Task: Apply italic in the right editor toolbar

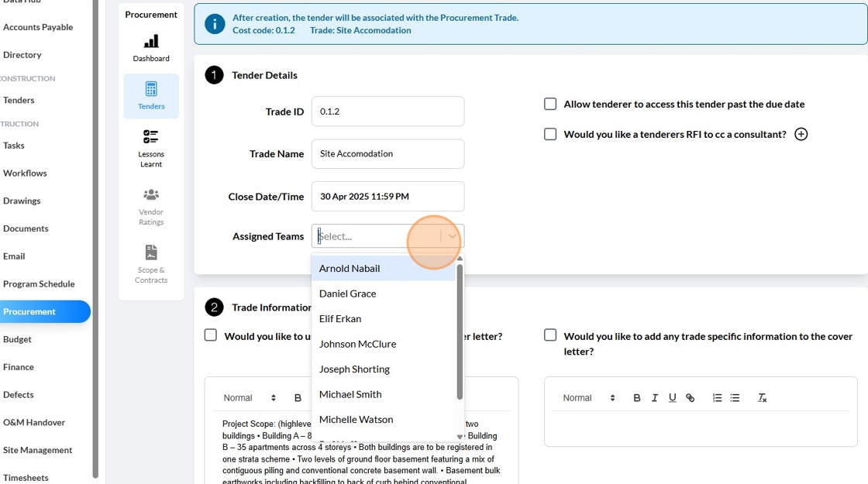Action: [x=654, y=398]
